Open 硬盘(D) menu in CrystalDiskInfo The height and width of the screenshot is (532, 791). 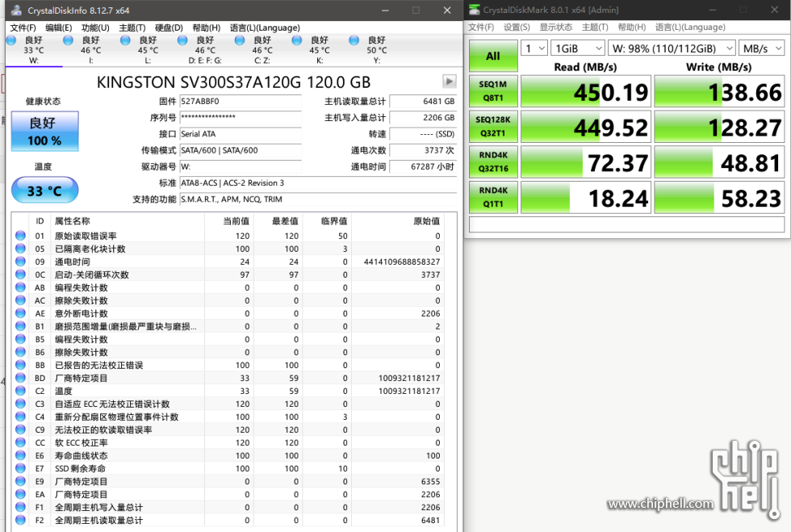coord(169,27)
